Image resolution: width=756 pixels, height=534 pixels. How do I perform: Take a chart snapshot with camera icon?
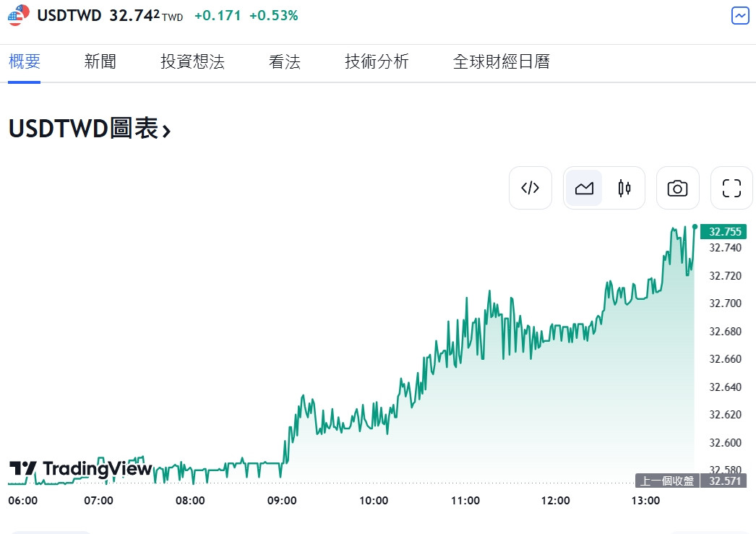[x=677, y=188]
